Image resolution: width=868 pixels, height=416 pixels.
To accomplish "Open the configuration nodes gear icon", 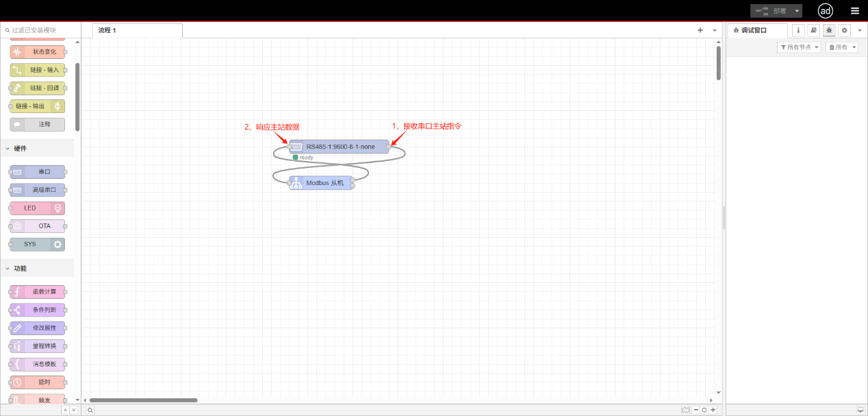I will (x=845, y=30).
